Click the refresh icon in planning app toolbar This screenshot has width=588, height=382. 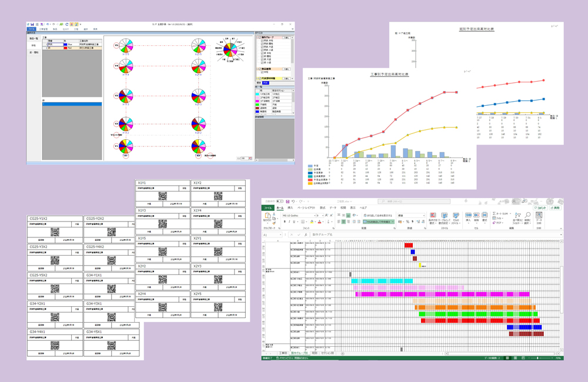coord(67,24)
